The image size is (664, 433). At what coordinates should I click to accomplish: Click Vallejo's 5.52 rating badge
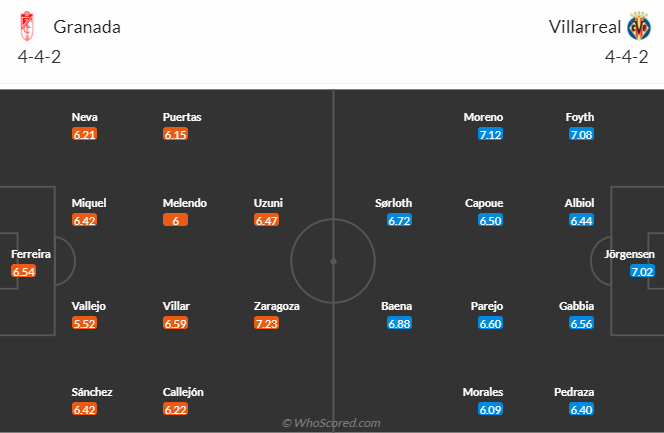click(x=84, y=324)
